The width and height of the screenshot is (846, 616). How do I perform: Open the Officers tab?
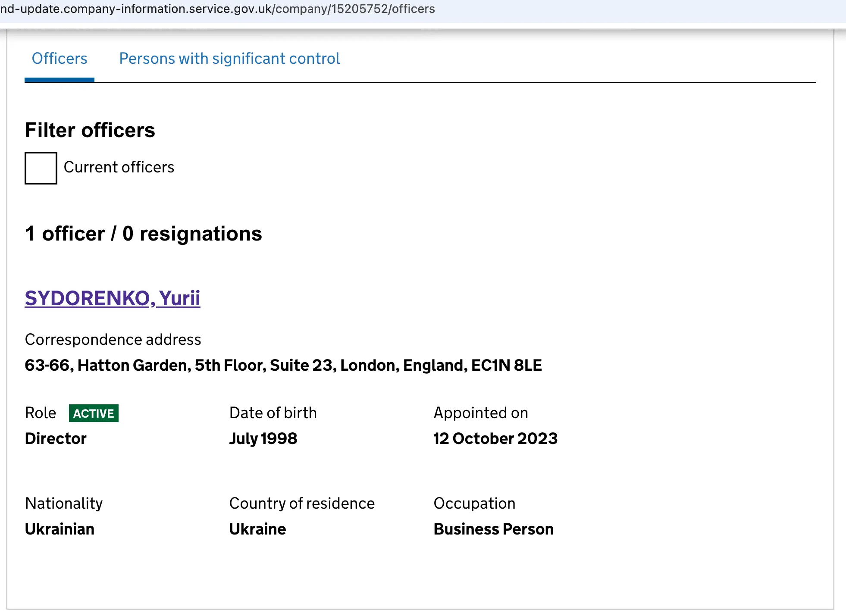pos(60,59)
